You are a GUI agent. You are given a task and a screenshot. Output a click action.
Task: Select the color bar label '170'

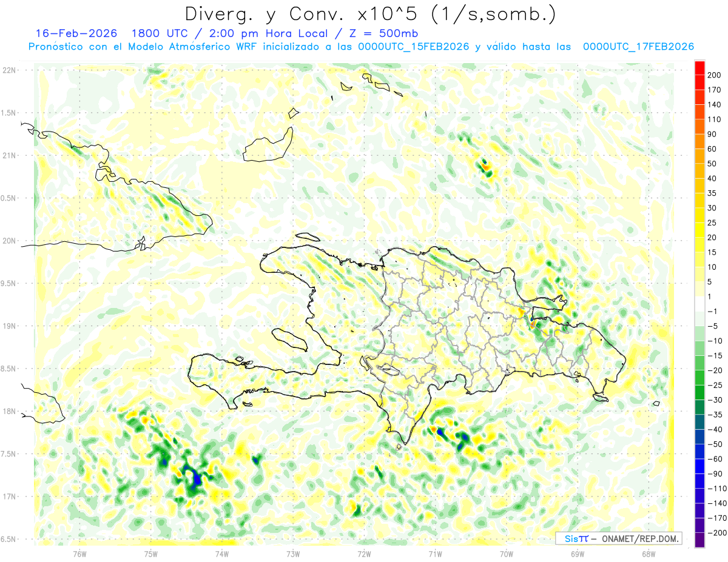(x=714, y=89)
